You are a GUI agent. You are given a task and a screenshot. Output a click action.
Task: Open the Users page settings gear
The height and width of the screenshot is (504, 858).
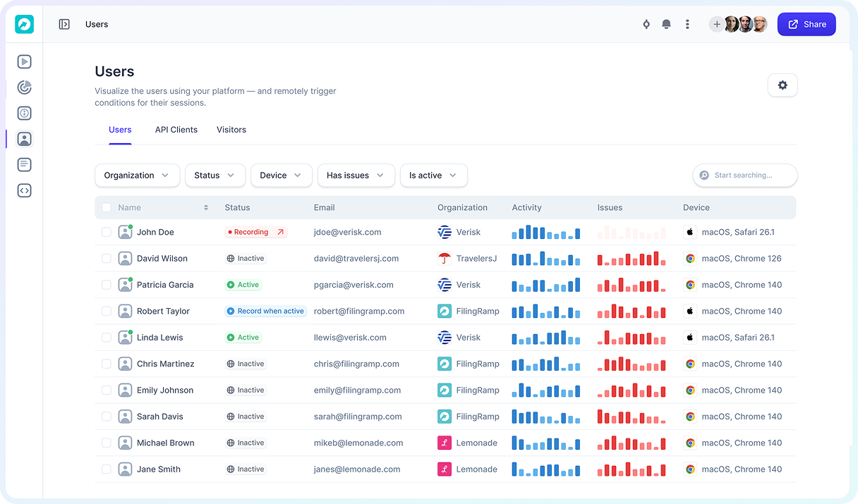pos(782,85)
